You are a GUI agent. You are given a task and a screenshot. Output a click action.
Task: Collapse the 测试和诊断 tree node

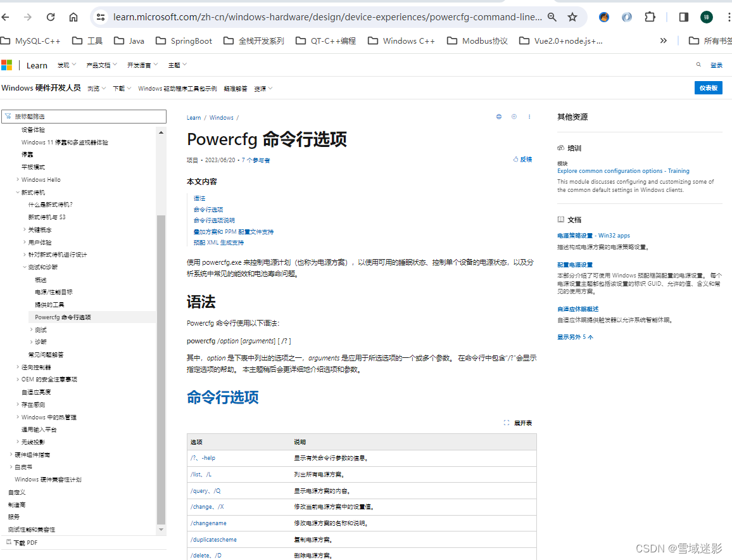coord(25,267)
